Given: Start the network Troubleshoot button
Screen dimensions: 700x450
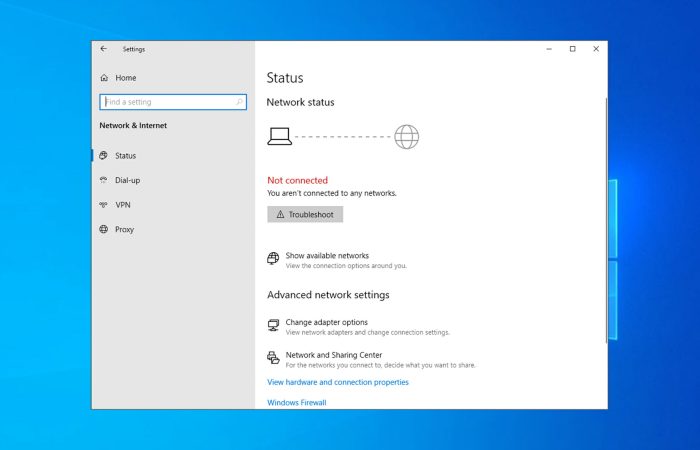Looking at the screenshot, I should pos(305,214).
